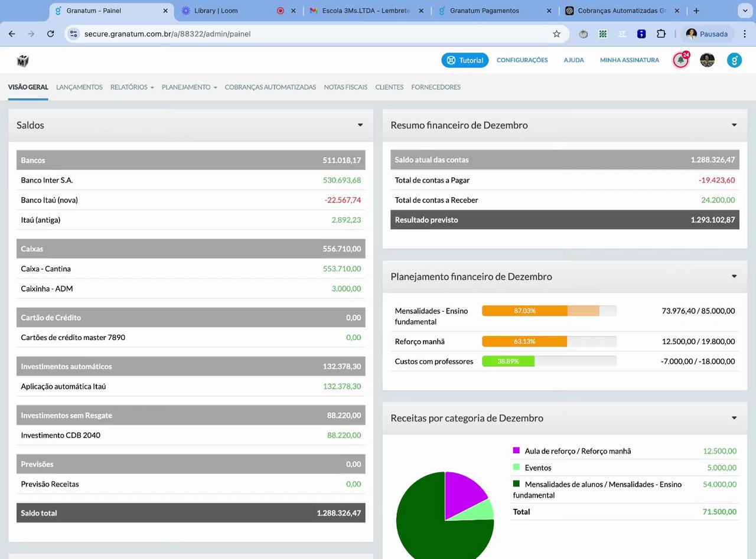Image resolution: width=756 pixels, height=559 pixels.
Task: Open the notifications bell with 24 badge
Action: [681, 60]
